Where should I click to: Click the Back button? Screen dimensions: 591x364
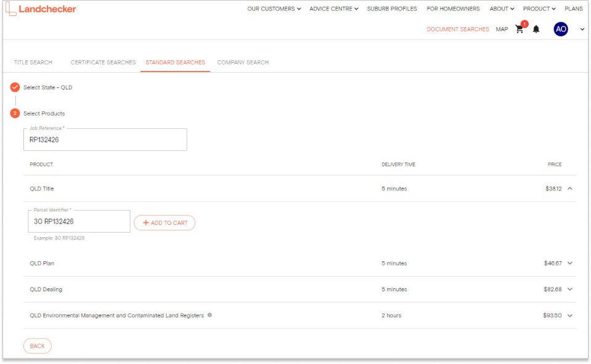coord(38,346)
